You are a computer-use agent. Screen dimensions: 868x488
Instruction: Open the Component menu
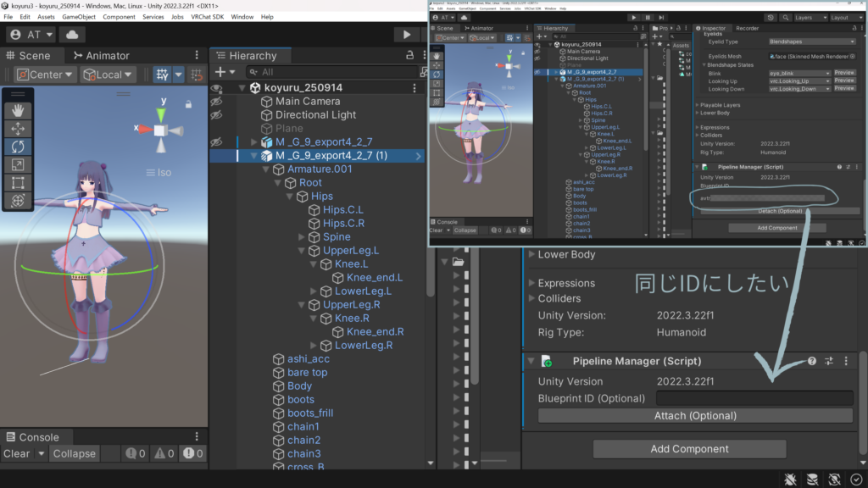119,17
